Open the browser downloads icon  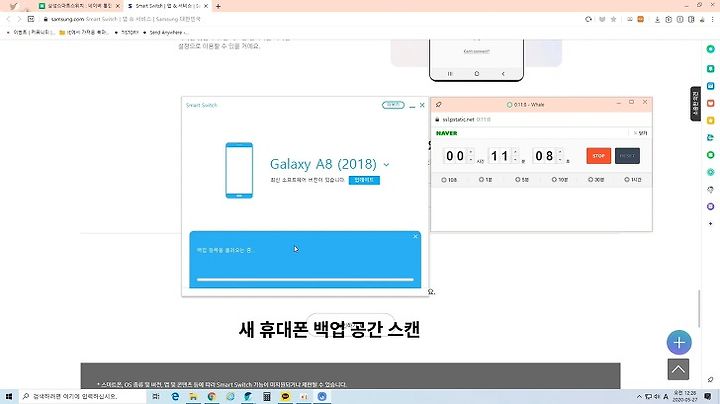pos(657,19)
